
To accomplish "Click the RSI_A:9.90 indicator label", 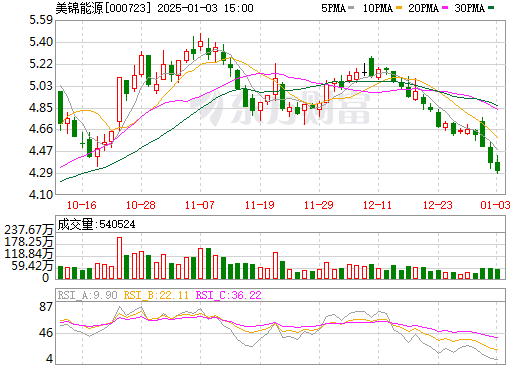I will pos(88,295).
